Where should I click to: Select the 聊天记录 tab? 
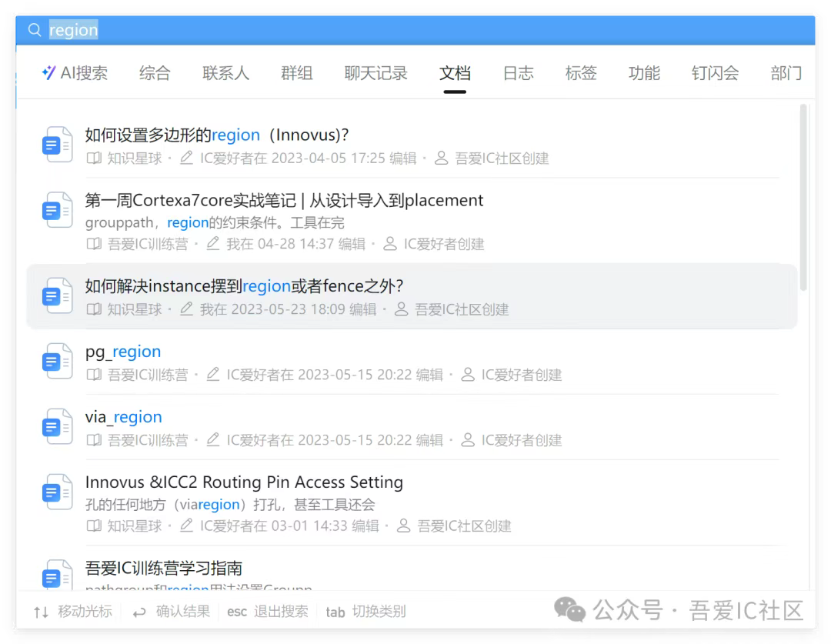point(375,72)
